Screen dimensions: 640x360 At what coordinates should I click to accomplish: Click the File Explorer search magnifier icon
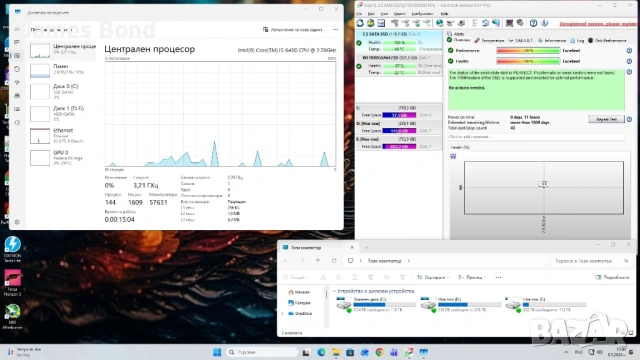pyautogui.click(x=626, y=261)
